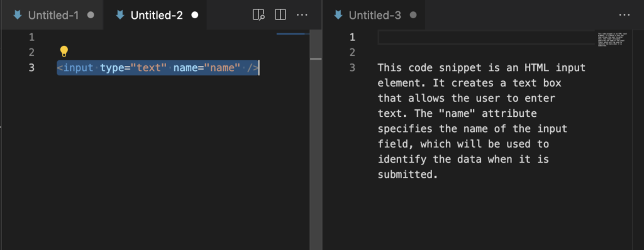Switch to the Untitled-1 tab

tap(52, 15)
